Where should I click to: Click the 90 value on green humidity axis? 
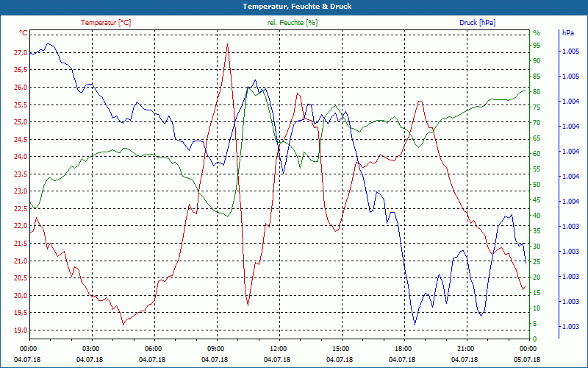537,61
